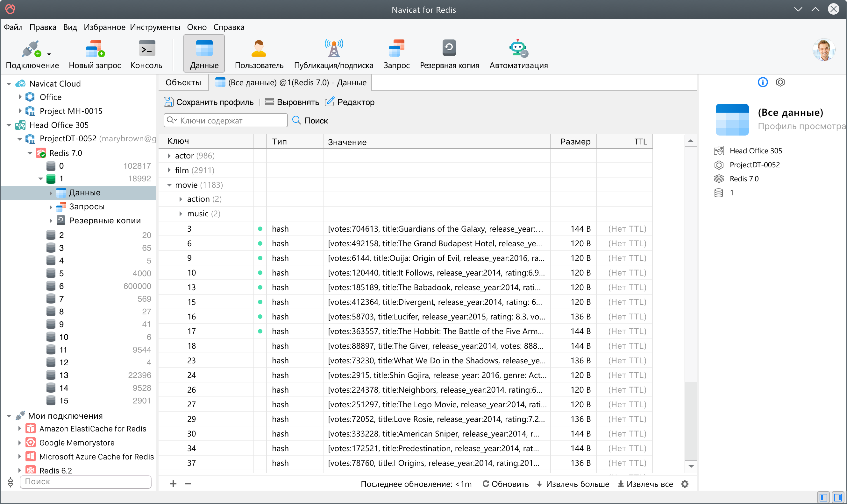Collapse the movie key group
The height and width of the screenshot is (504, 847).
[x=169, y=185]
